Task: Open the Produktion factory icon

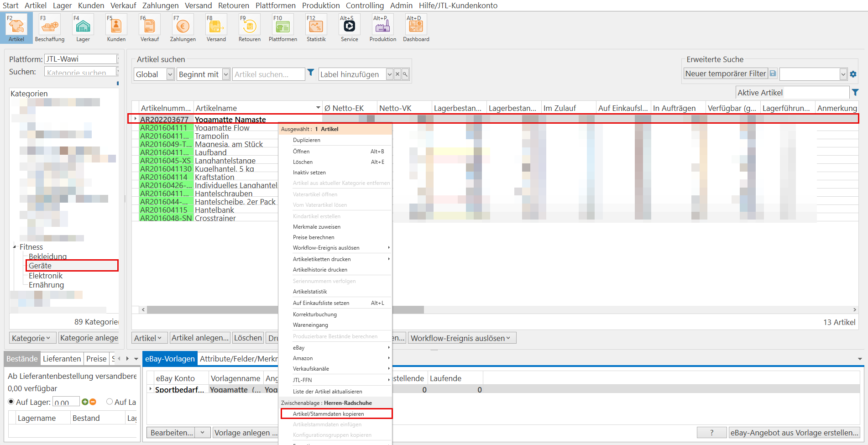Action: (382, 27)
